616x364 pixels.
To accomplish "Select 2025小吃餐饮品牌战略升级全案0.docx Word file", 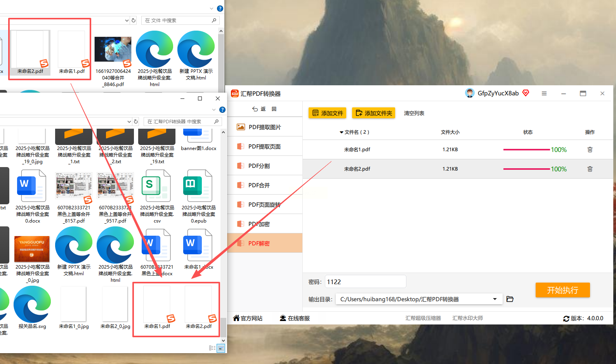I will [32, 197].
